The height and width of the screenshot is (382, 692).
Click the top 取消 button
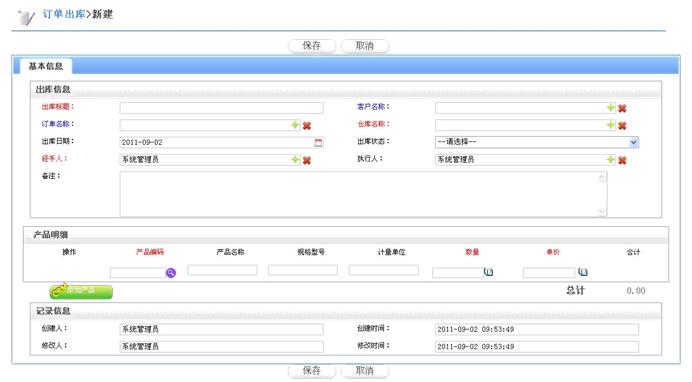(x=365, y=45)
